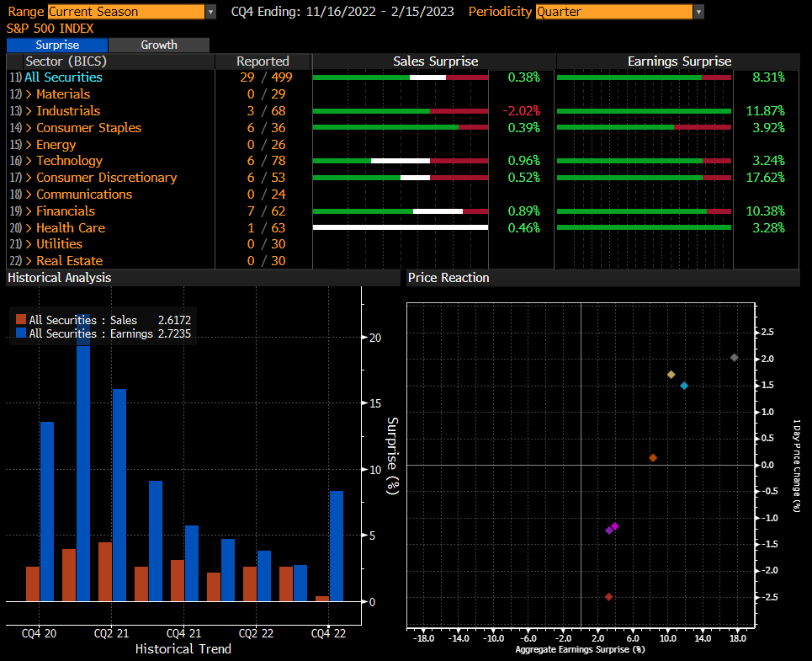Select the gray diamond in Price Reaction
Viewport: 812px width, 661px height.
coord(735,358)
